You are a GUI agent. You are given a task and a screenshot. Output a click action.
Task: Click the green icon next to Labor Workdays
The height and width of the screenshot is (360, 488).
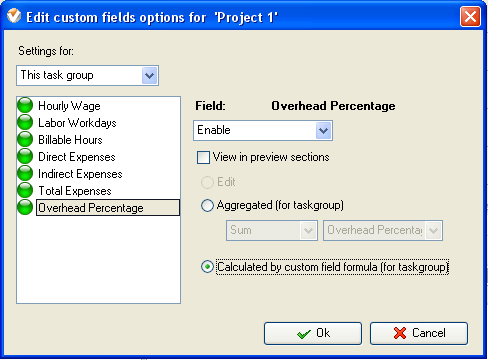click(x=25, y=122)
